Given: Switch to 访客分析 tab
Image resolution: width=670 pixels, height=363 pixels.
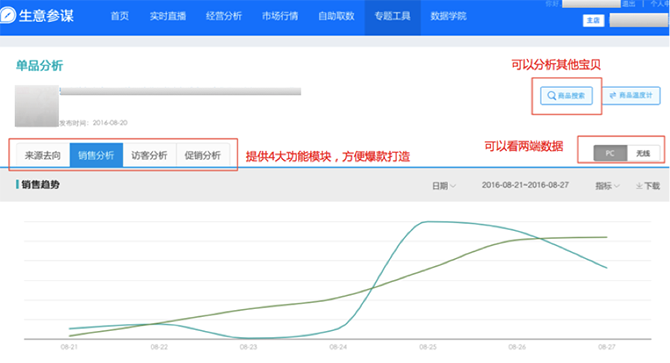Looking at the screenshot, I should coord(149,155).
